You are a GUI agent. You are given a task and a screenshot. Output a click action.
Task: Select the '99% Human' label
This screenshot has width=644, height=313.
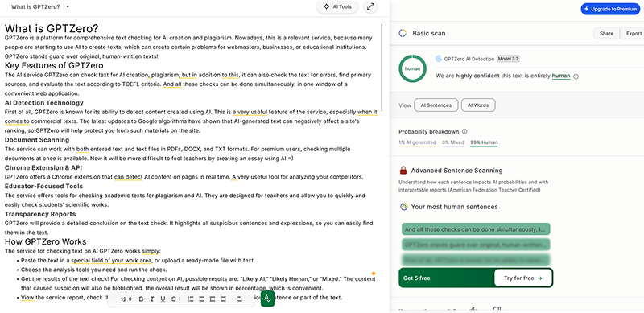(484, 142)
